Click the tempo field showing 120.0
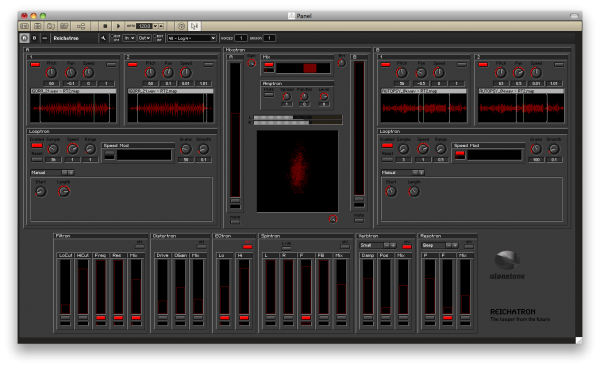The width and height of the screenshot is (600, 368). tap(144, 26)
